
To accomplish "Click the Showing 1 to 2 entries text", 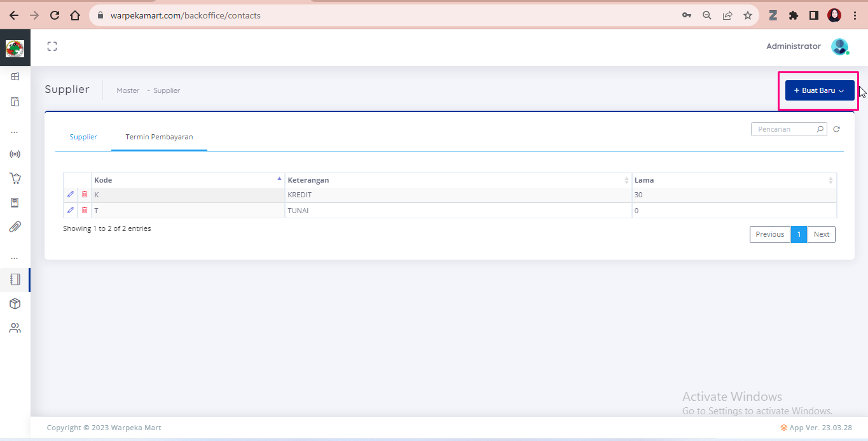I will [x=107, y=228].
